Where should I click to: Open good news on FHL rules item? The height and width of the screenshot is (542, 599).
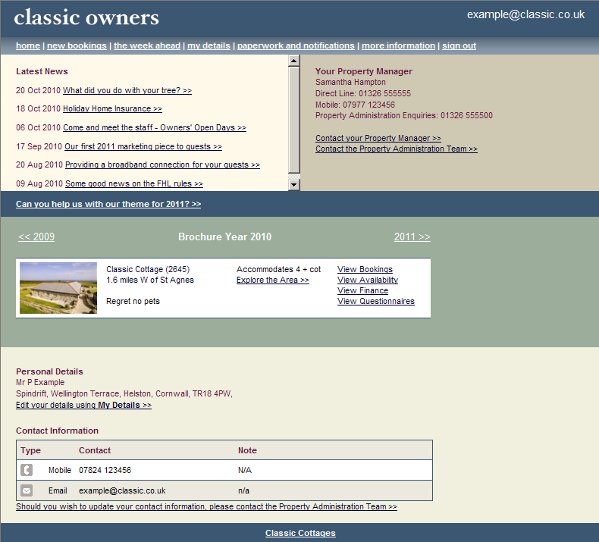[x=134, y=184]
